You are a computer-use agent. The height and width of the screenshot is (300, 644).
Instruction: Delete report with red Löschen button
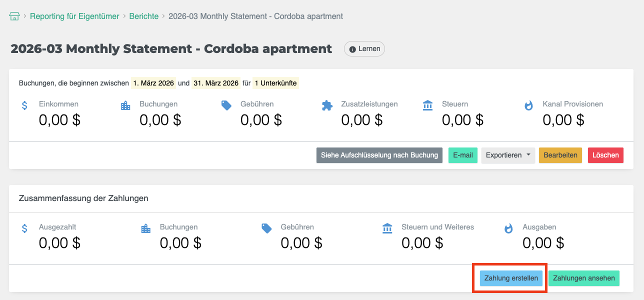coord(606,155)
